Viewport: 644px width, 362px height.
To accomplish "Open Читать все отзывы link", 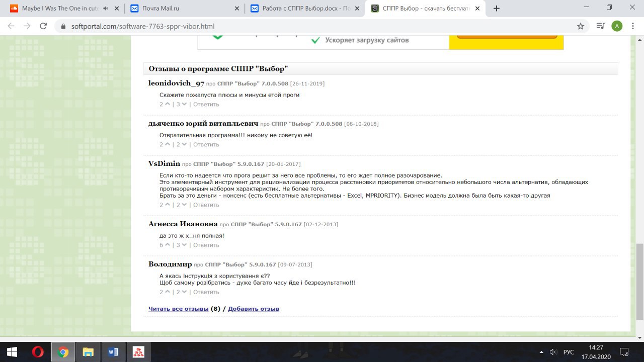I will point(179,308).
